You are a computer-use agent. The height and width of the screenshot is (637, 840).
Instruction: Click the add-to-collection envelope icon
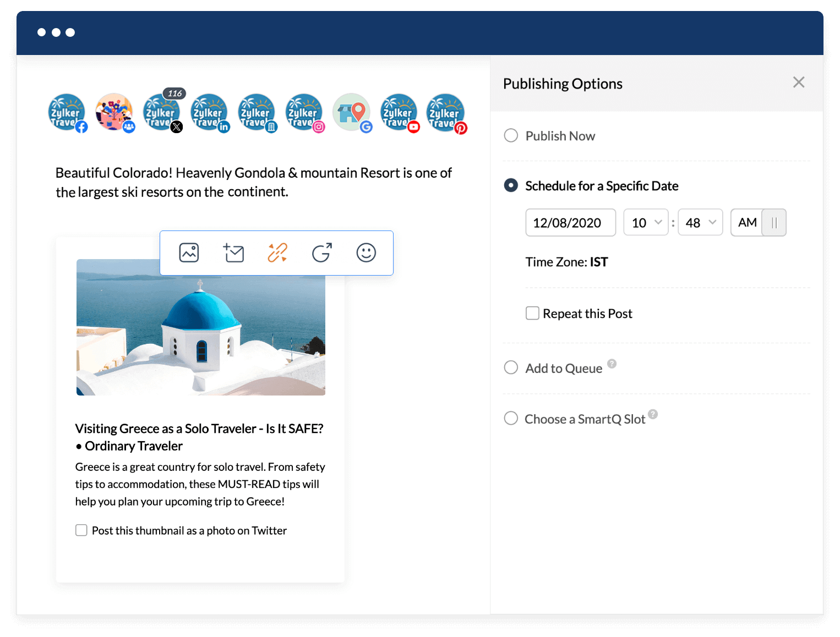click(233, 252)
